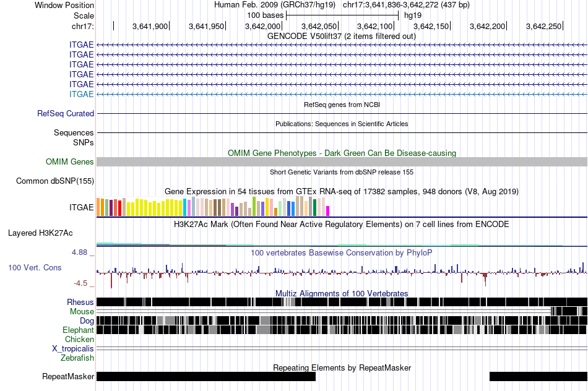Click the long left RepeatMasker black block
588x391 pixels.
206,376
